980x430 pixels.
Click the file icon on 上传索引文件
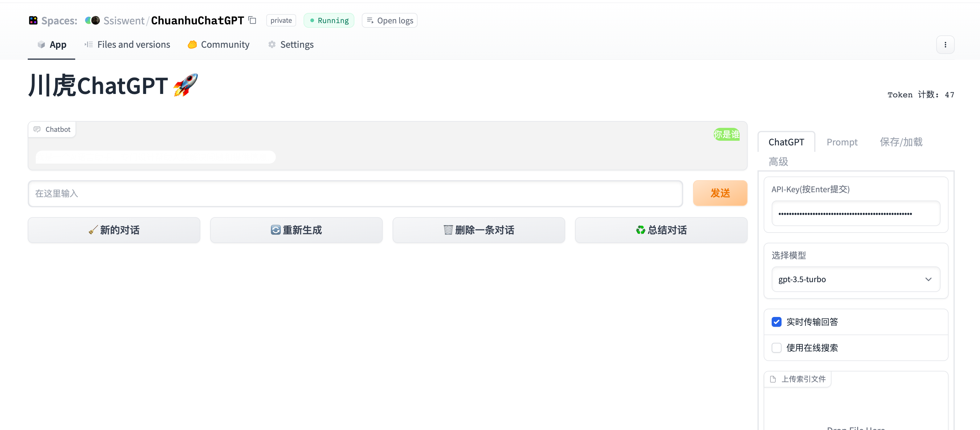pyautogui.click(x=773, y=379)
